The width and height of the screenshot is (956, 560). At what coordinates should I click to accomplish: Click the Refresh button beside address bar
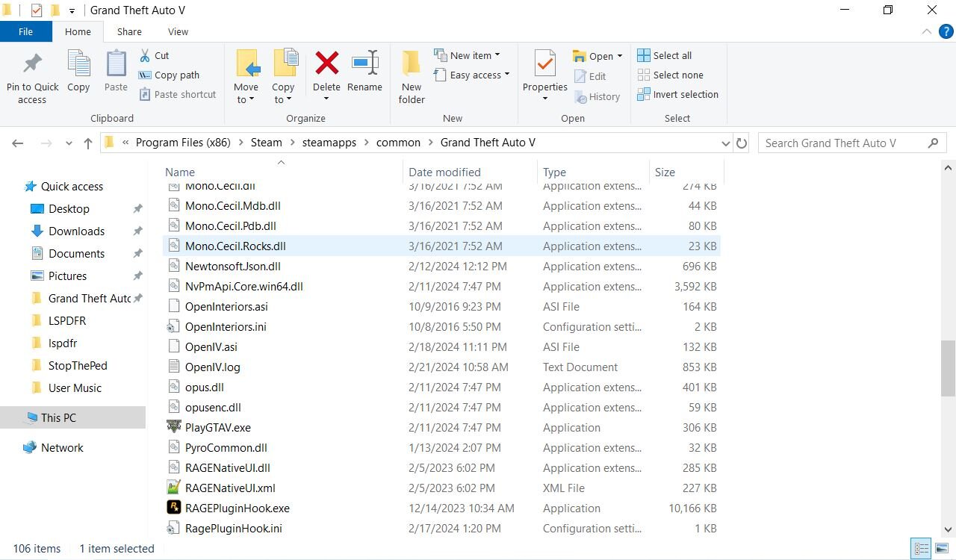pyautogui.click(x=742, y=143)
